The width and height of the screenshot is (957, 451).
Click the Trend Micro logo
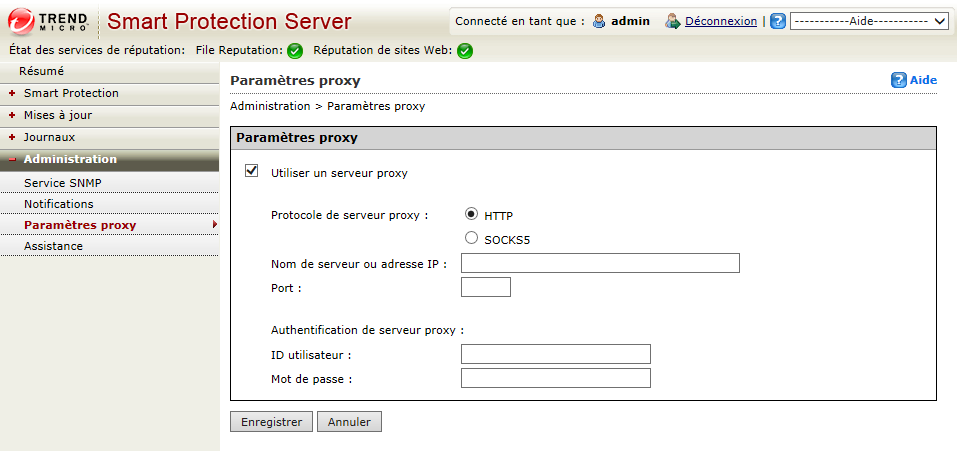coord(48,21)
